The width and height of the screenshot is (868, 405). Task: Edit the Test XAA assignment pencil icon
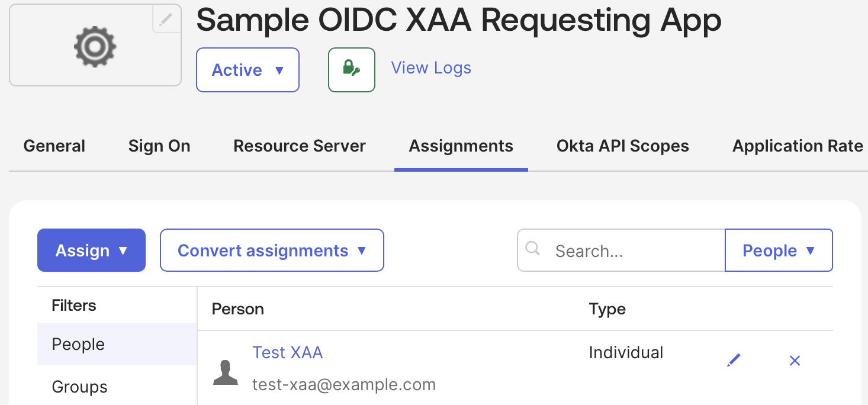(734, 360)
